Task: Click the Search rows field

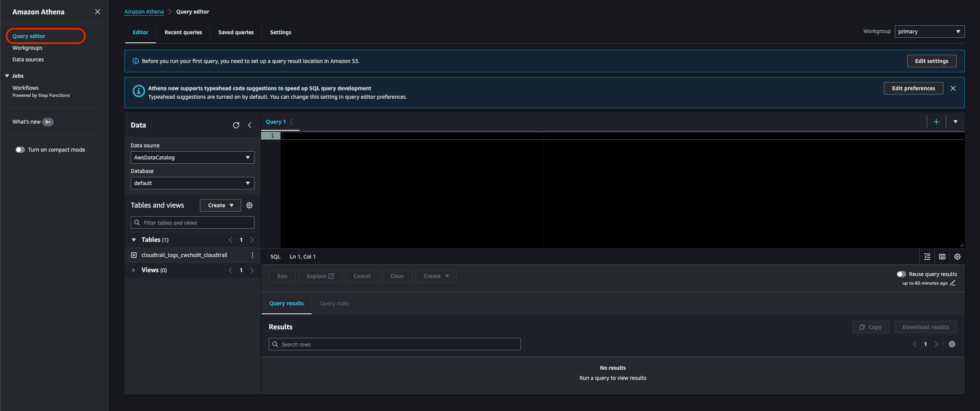Action: tap(394, 344)
